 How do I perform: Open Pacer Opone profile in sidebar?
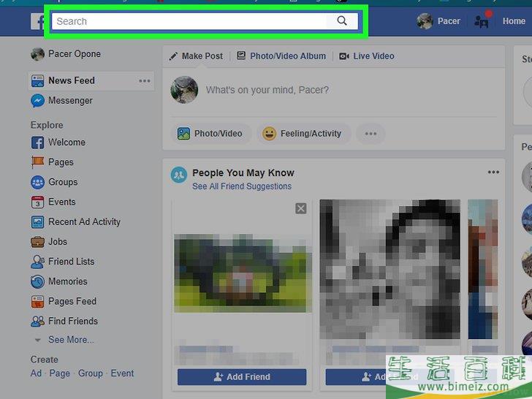66,54
